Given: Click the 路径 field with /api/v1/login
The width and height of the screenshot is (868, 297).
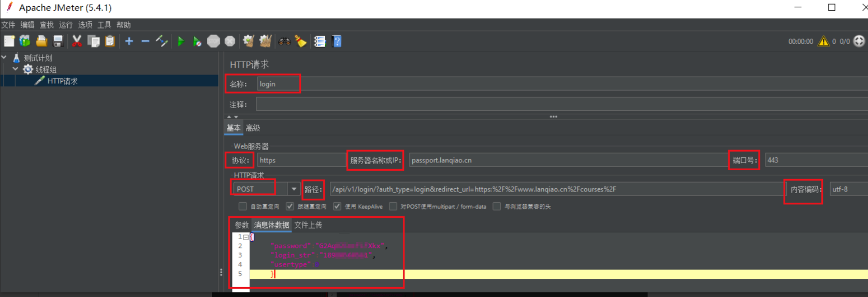Looking at the screenshot, I should coord(557,189).
